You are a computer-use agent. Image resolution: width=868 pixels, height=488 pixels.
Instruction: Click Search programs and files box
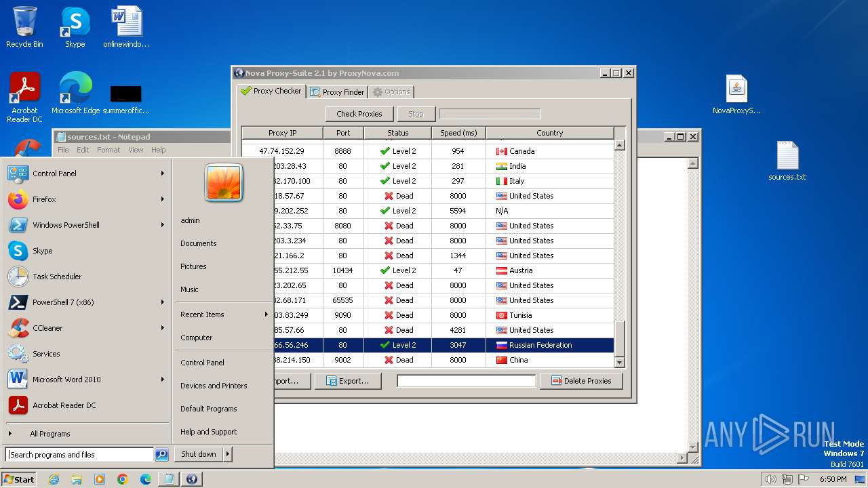click(x=79, y=455)
